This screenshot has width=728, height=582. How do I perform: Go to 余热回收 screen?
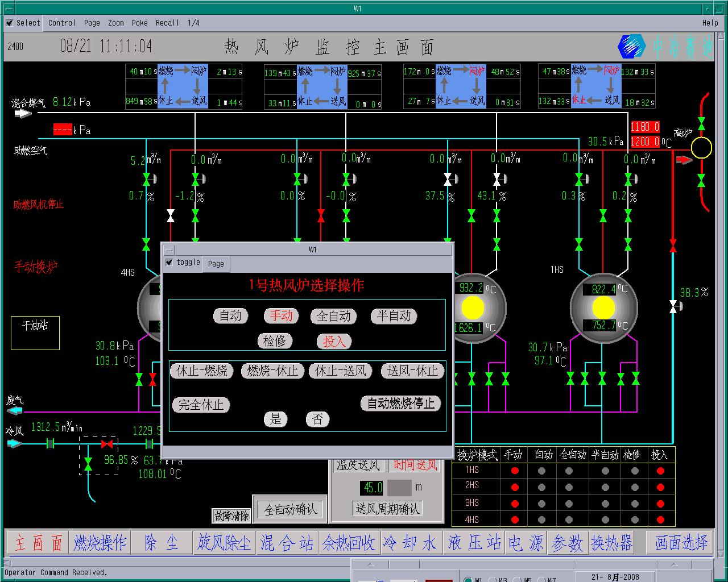pyautogui.click(x=349, y=543)
